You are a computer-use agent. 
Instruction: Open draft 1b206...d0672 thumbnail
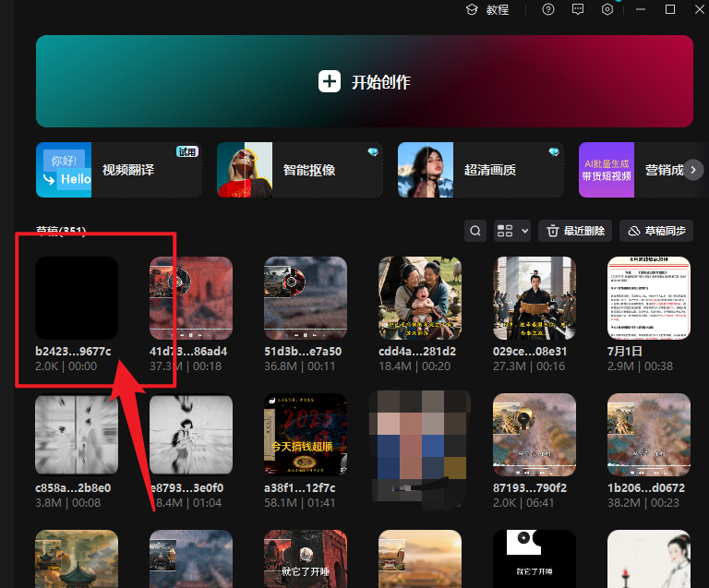(x=649, y=434)
